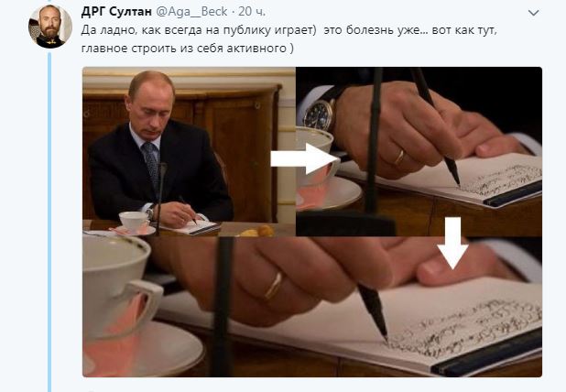The width and height of the screenshot is (566, 392).
Task: Click the gold ring in the bottom photo
Action: pyautogui.click(x=273, y=286)
